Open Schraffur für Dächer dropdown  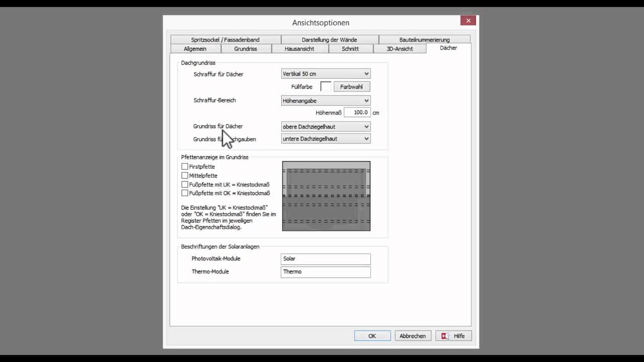point(326,74)
